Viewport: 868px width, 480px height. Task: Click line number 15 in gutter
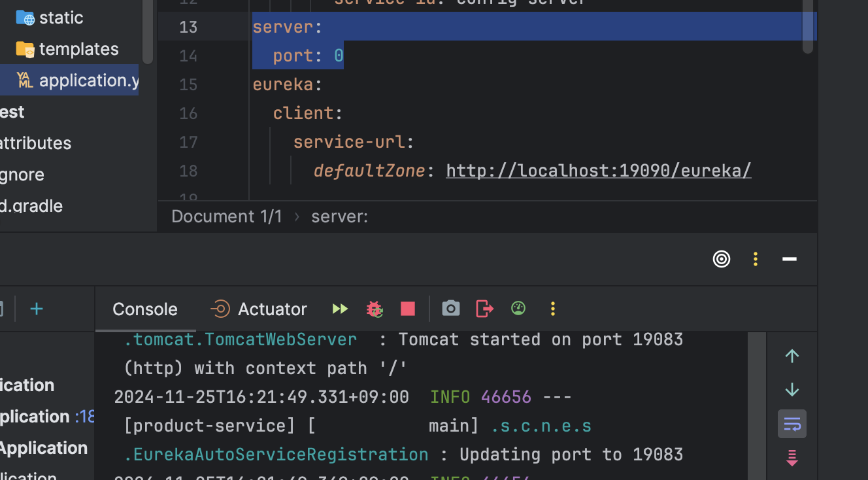[x=188, y=84]
